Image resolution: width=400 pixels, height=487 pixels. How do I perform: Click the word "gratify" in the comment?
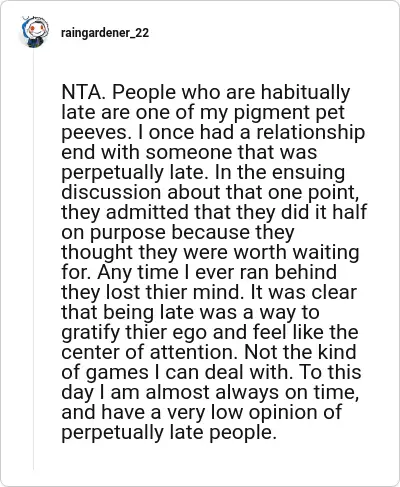click(90, 333)
